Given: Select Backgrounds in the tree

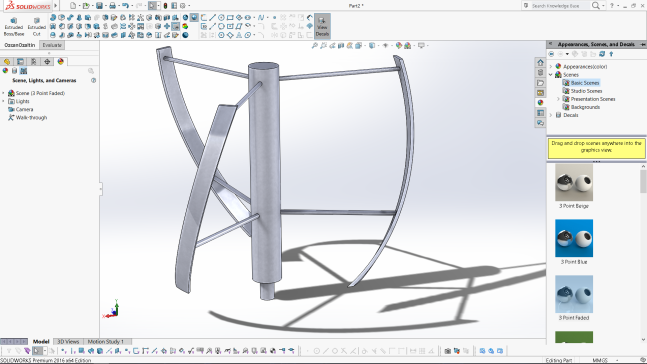Looking at the screenshot, I should coord(585,107).
